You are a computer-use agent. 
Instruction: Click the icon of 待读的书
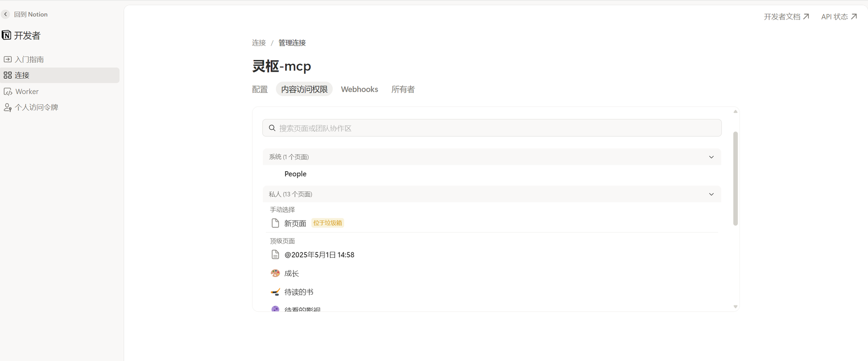click(x=275, y=292)
